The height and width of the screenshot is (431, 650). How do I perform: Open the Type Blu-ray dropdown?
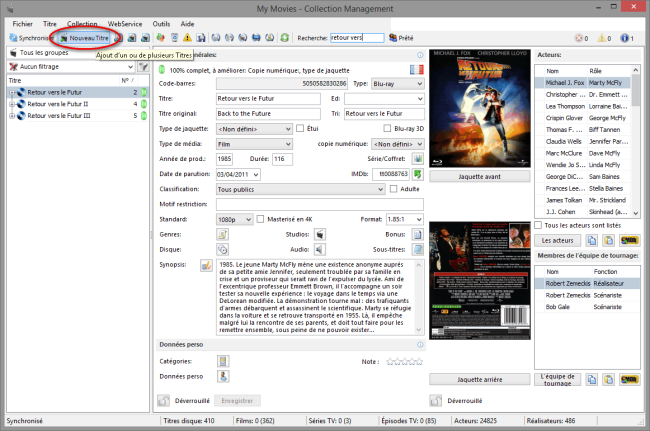[398, 84]
